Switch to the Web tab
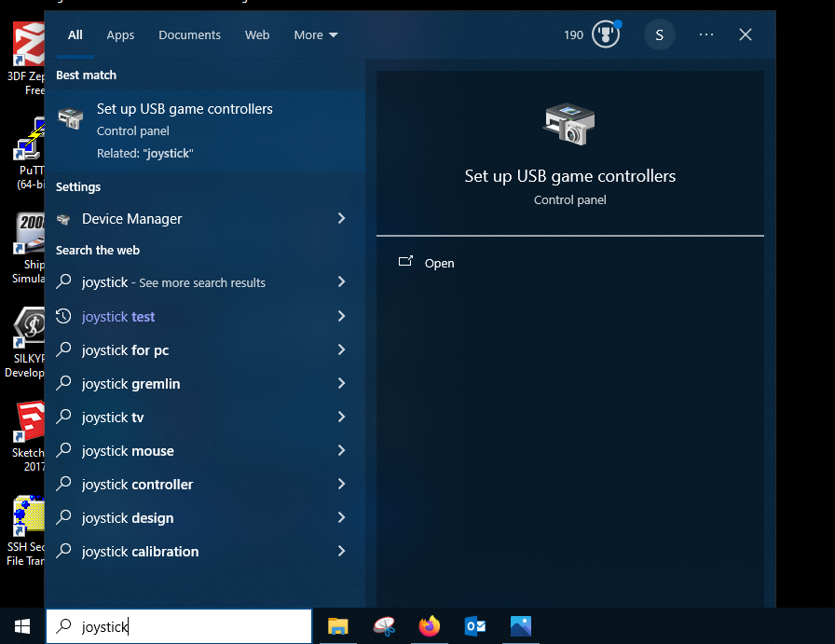 [x=257, y=35]
